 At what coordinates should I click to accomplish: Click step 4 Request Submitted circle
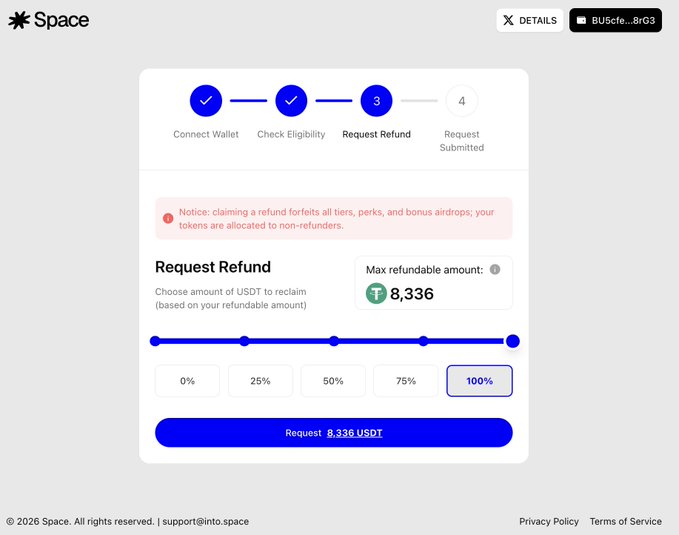[x=461, y=100]
